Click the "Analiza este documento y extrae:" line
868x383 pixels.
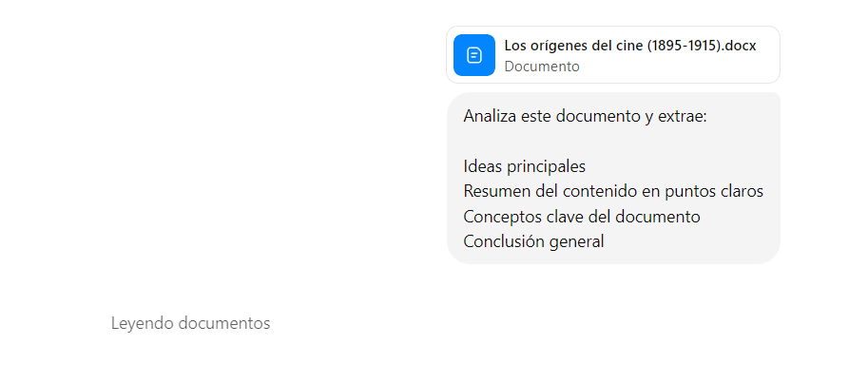pos(586,117)
